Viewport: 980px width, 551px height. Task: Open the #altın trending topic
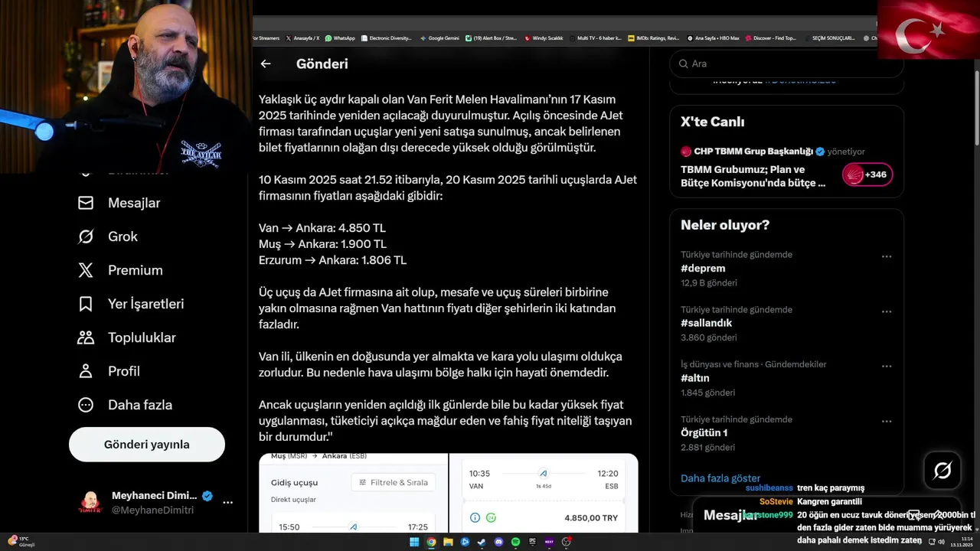click(695, 378)
